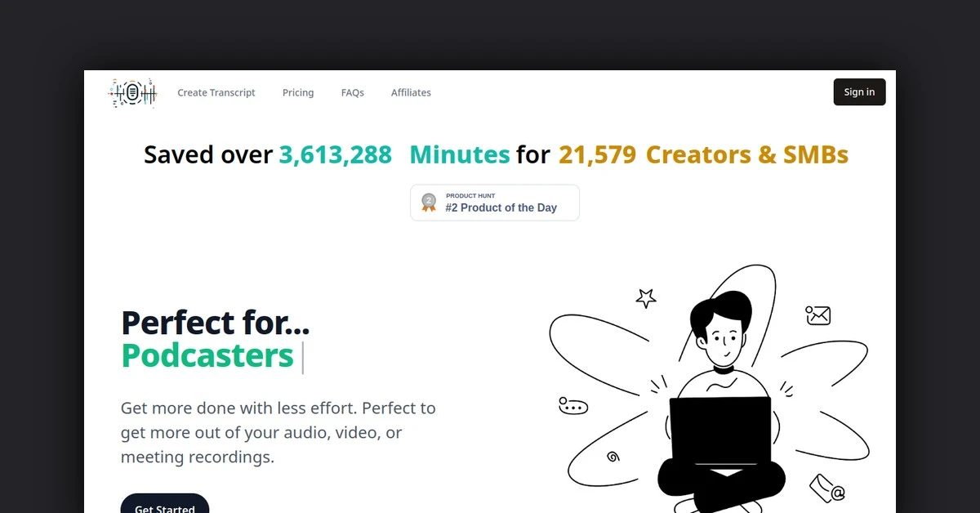Click the typing chat bubble icon with three dots
Image resolution: width=980 pixels, height=513 pixels.
point(573,405)
